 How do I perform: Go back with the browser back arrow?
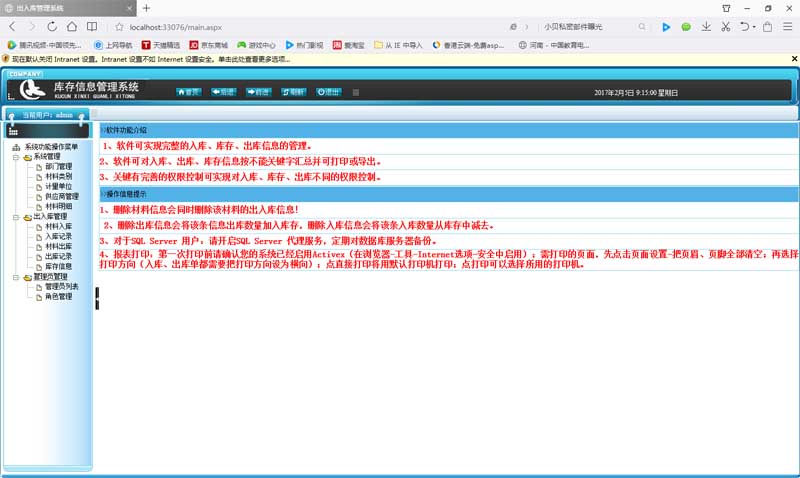13,27
